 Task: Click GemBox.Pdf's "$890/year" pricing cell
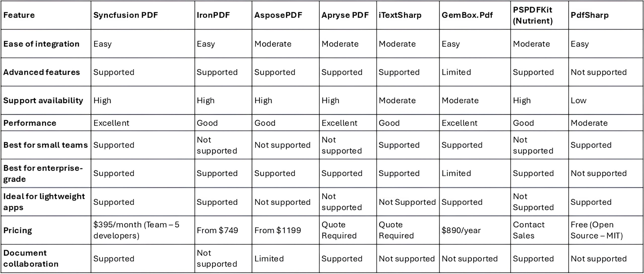[461, 230]
